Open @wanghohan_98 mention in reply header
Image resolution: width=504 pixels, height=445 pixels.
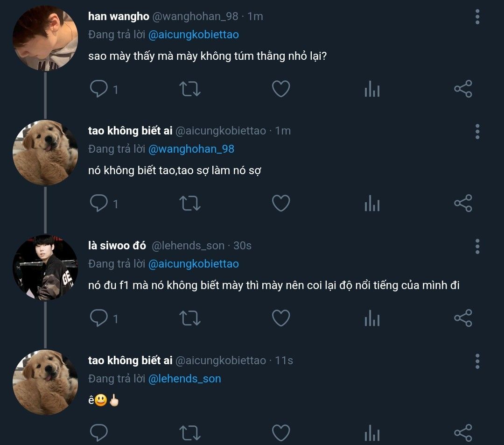tap(191, 149)
